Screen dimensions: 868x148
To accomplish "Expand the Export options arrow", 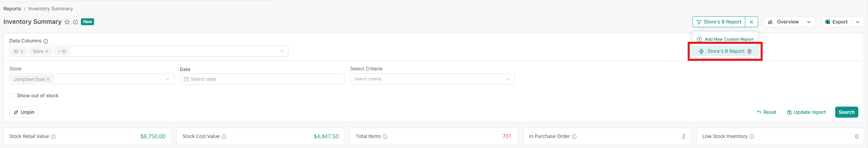I will pyautogui.click(x=858, y=22).
